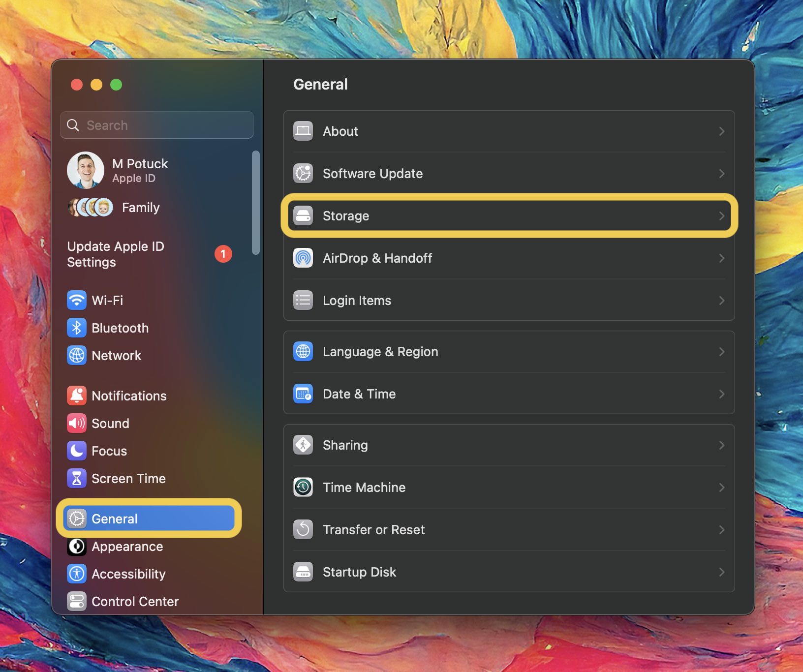This screenshot has width=803, height=672.
Task: Select the Bluetooth icon in sidebar
Action: [76, 328]
